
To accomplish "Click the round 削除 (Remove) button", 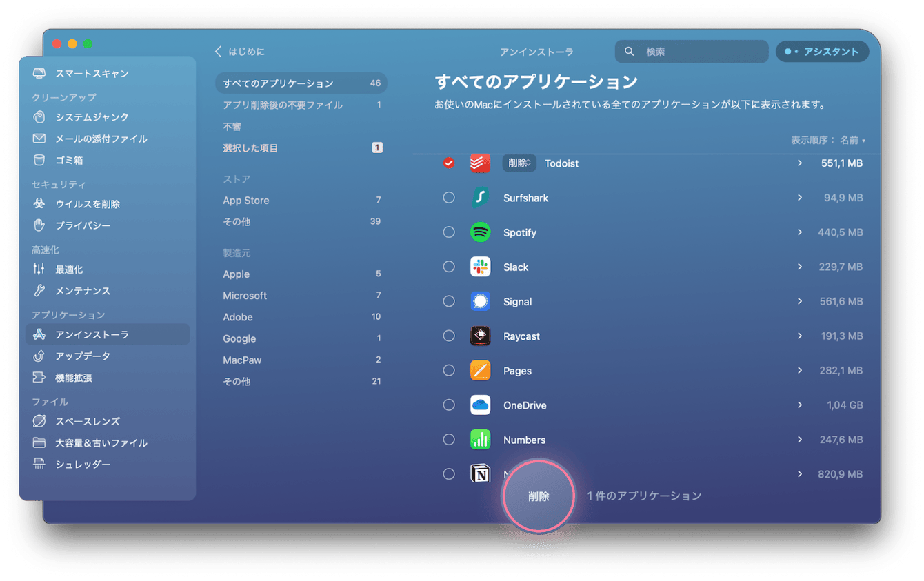I will (x=539, y=496).
